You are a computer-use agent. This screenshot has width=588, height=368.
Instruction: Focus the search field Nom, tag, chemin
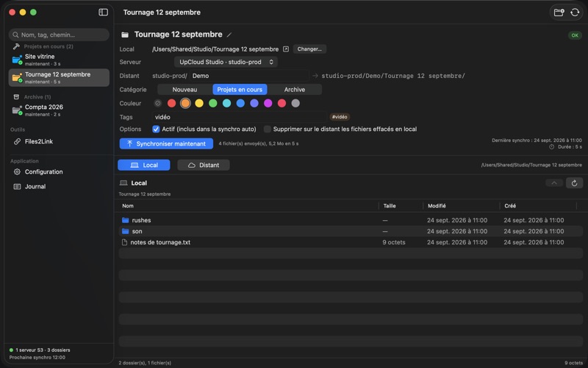tap(59, 35)
